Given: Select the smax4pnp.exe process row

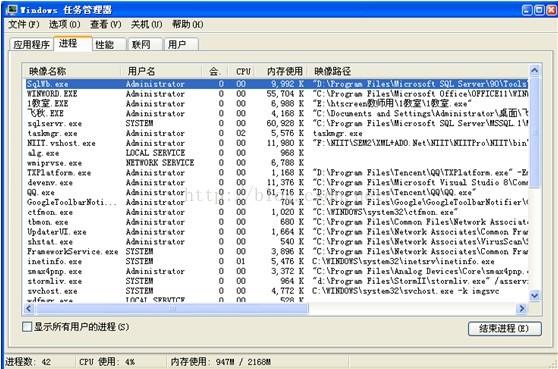Looking at the screenshot, I should [x=277, y=271].
